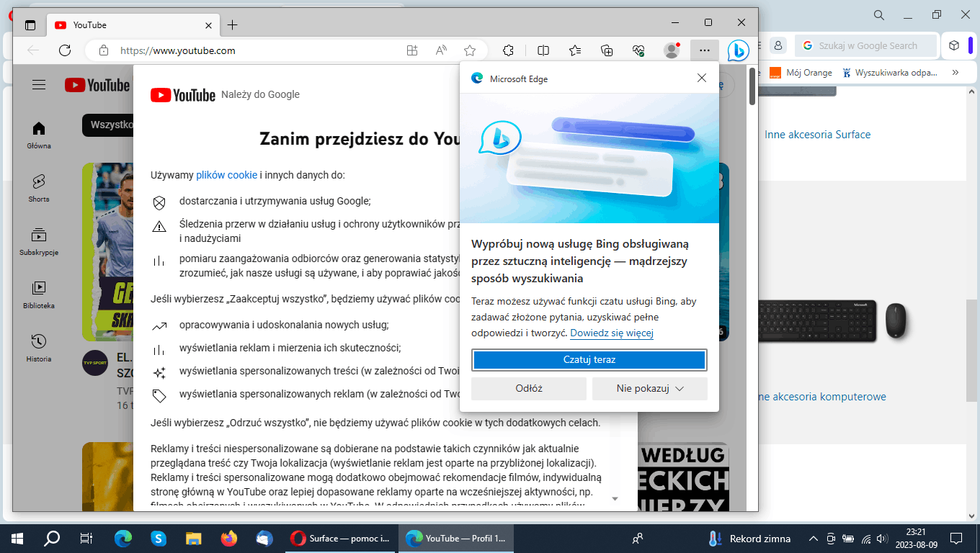Open a new tab in Edge
This screenshot has width=980, height=553.
pyautogui.click(x=232, y=24)
